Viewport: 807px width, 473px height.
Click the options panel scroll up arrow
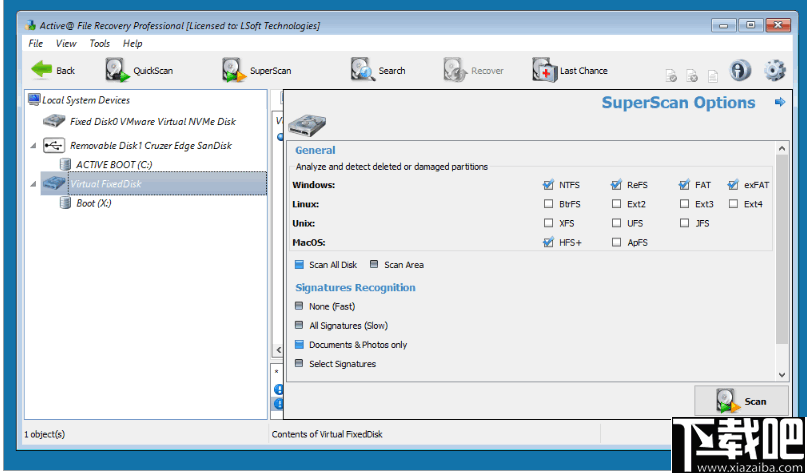[782, 149]
